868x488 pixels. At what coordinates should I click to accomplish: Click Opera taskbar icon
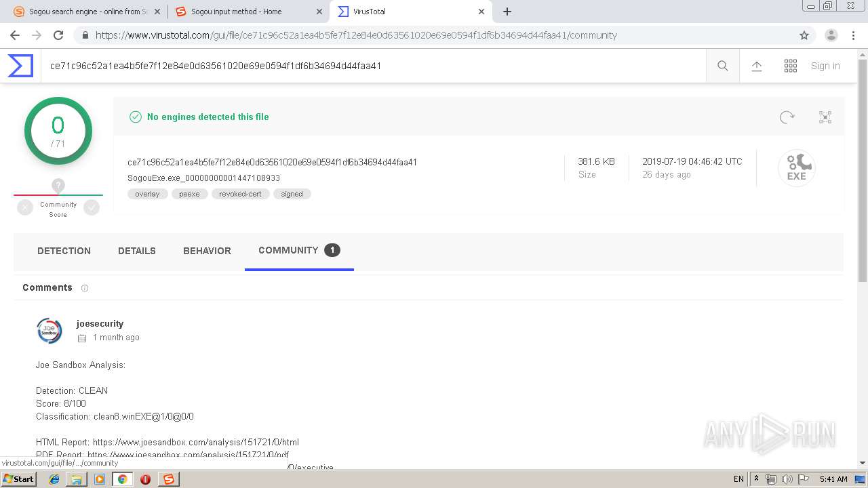pyautogui.click(x=145, y=479)
